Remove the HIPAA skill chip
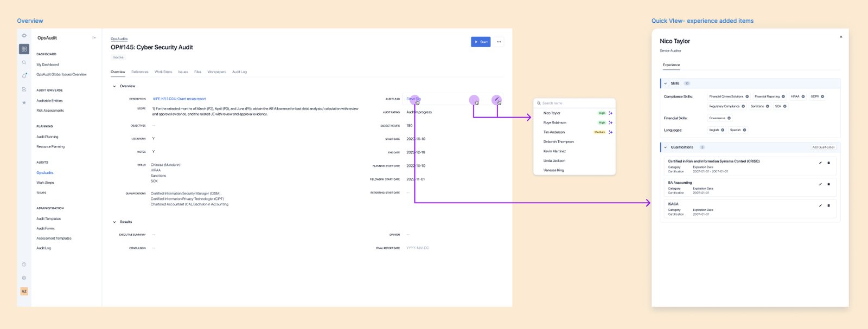Image resolution: width=868 pixels, height=329 pixels. [803, 96]
